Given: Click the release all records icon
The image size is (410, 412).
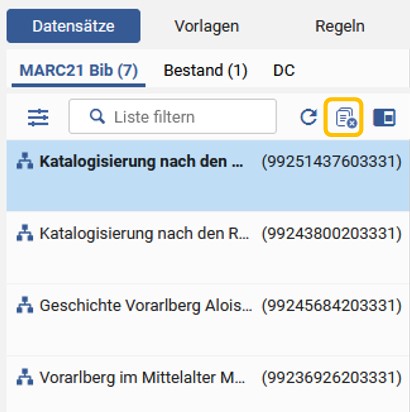Looking at the screenshot, I should (x=343, y=117).
